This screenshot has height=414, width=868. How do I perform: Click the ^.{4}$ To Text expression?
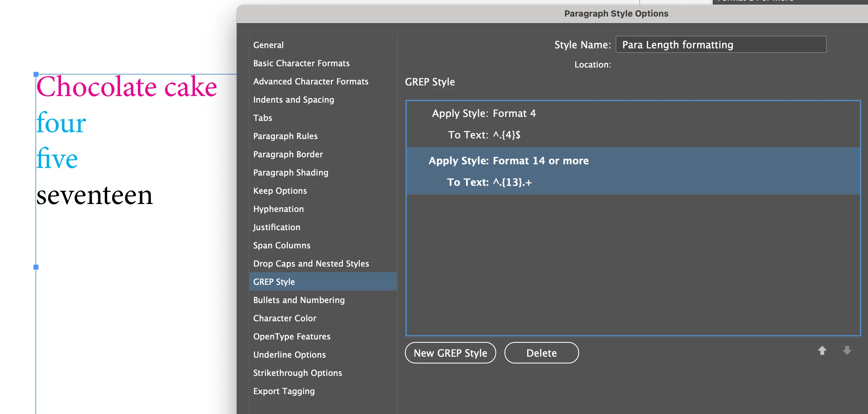(507, 135)
